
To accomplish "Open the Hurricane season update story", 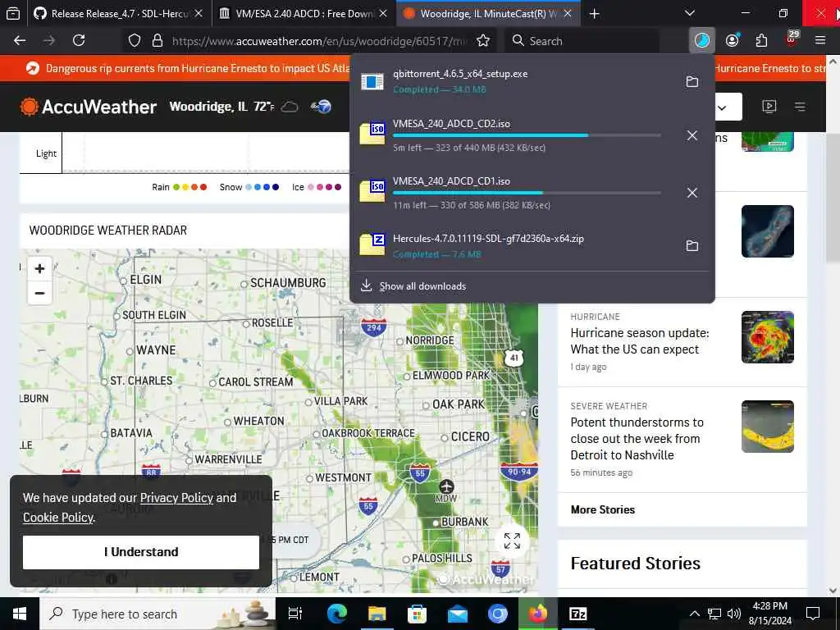I will (640, 341).
